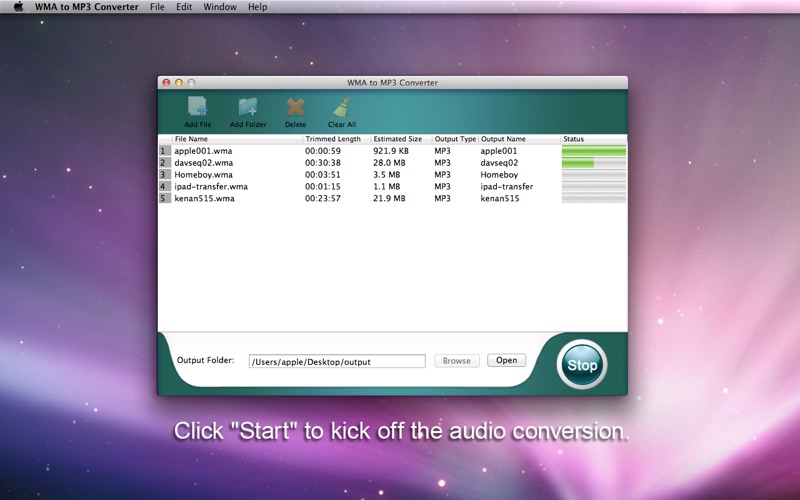This screenshot has height=500, width=800.
Task: Click the progress bar for davseq02.wma
Action: [x=594, y=163]
